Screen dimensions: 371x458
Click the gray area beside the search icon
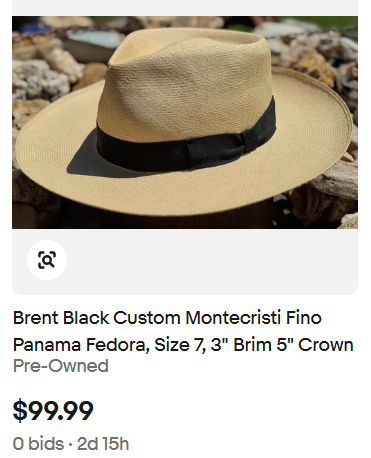click(213, 260)
